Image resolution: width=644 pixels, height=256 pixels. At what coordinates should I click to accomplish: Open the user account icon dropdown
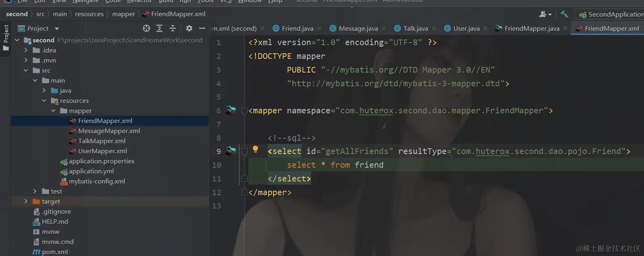click(545, 14)
